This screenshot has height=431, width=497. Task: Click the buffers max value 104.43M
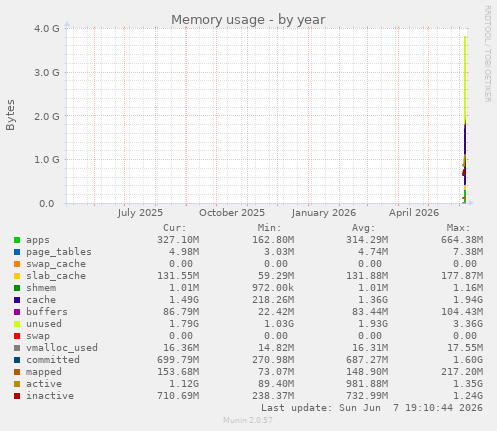pyautogui.click(x=462, y=312)
